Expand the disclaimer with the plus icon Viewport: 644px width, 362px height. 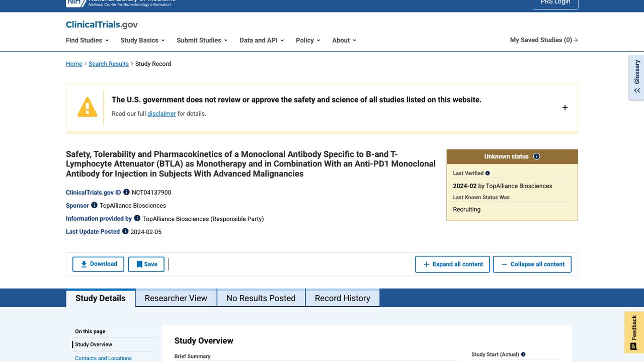coord(565,108)
